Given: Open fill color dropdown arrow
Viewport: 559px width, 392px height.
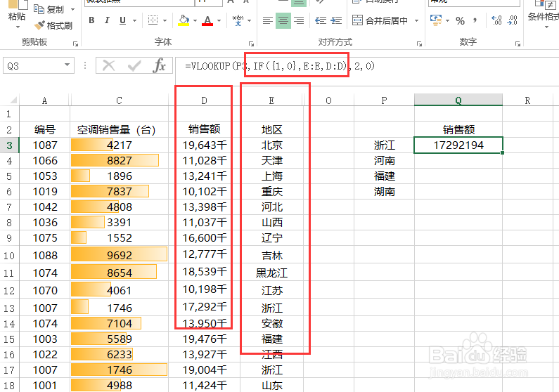Looking at the screenshot, I should (195, 20).
